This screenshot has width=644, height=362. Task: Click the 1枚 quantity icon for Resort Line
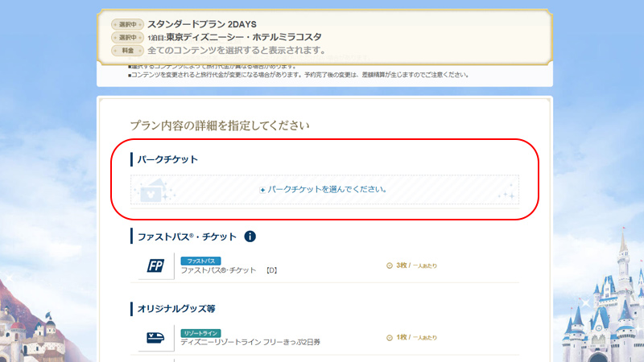[x=390, y=337]
